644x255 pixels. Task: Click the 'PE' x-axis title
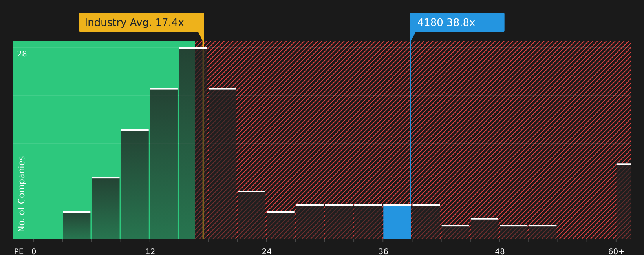pyautogui.click(x=19, y=251)
